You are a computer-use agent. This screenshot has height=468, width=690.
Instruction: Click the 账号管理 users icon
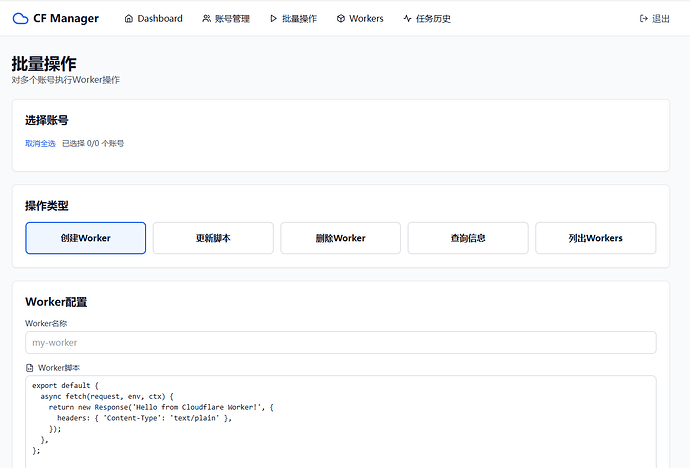click(206, 18)
